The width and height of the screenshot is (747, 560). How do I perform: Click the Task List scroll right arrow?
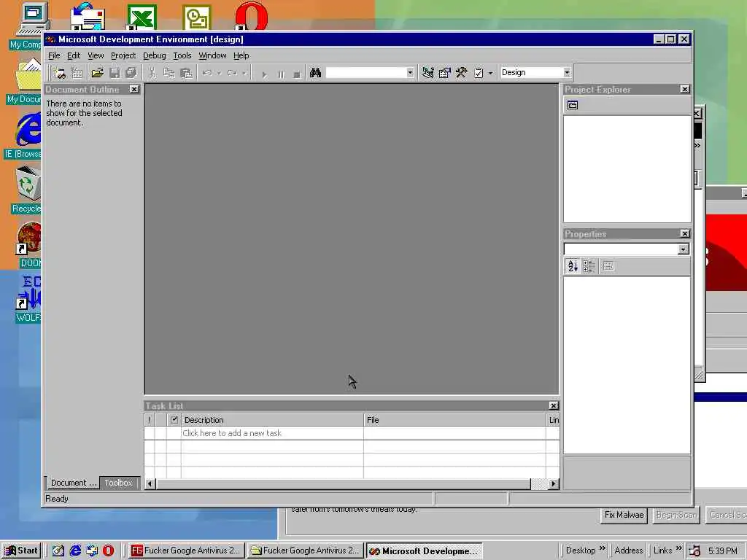553,484
